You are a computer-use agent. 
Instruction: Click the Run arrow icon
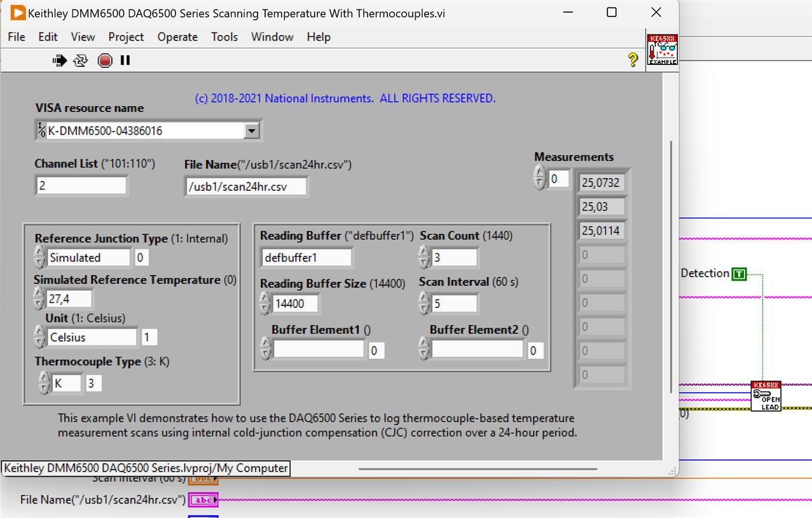click(x=60, y=60)
